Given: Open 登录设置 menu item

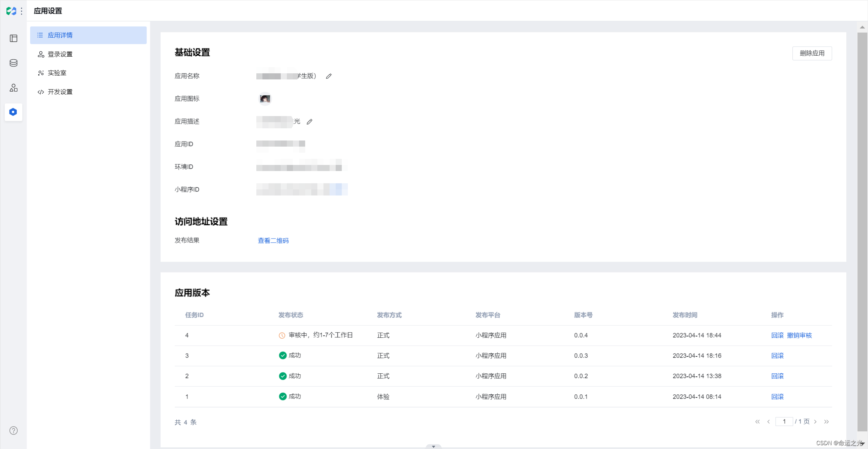Looking at the screenshot, I should point(60,54).
